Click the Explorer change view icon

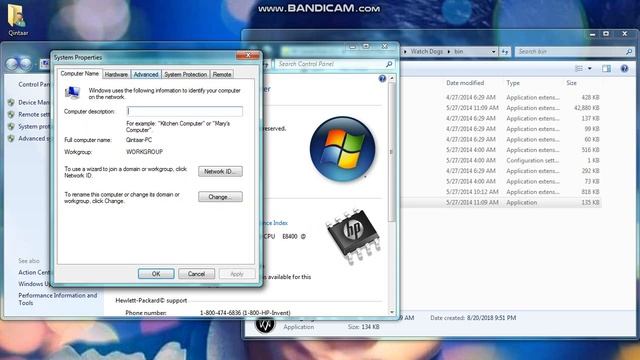579,69
